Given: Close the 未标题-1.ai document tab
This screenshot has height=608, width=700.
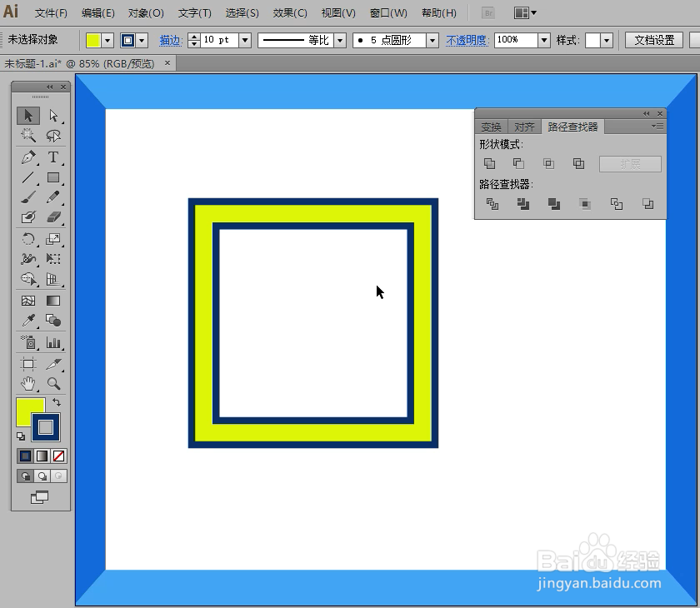Looking at the screenshot, I should click(167, 63).
